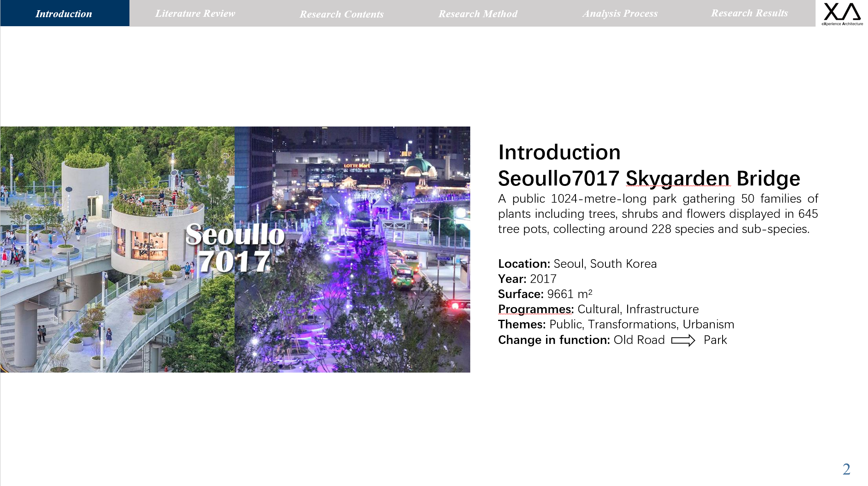868x486 pixels.
Task: Open the Research Results tab
Action: pyautogui.click(x=749, y=13)
